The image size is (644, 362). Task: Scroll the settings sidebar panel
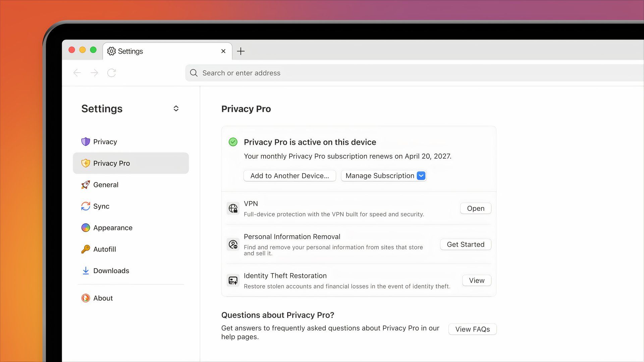pyautogui.click(x=176, y=108)
